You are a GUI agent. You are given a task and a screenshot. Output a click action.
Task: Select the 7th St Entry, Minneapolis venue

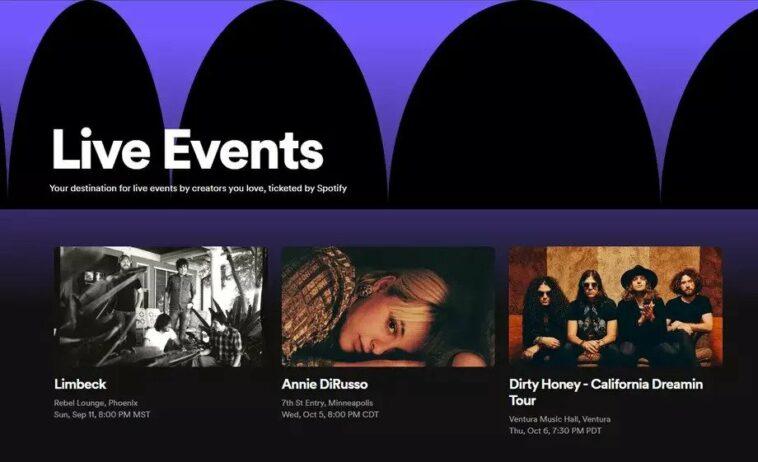(327, 403)
